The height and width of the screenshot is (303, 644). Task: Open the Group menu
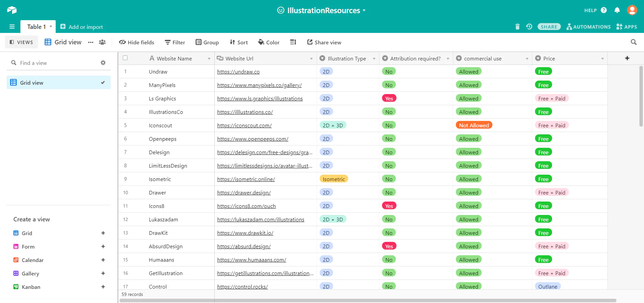(x=207, y=42)
